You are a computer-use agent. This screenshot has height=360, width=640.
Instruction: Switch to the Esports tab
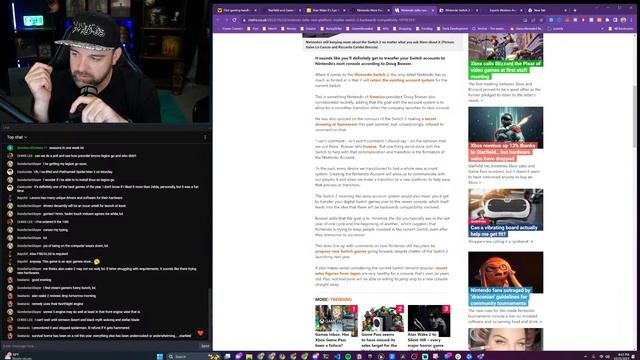(502, 10)
